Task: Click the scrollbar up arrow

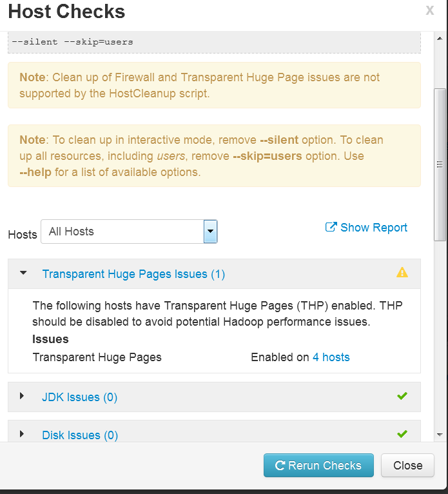Action: [440, 39]
